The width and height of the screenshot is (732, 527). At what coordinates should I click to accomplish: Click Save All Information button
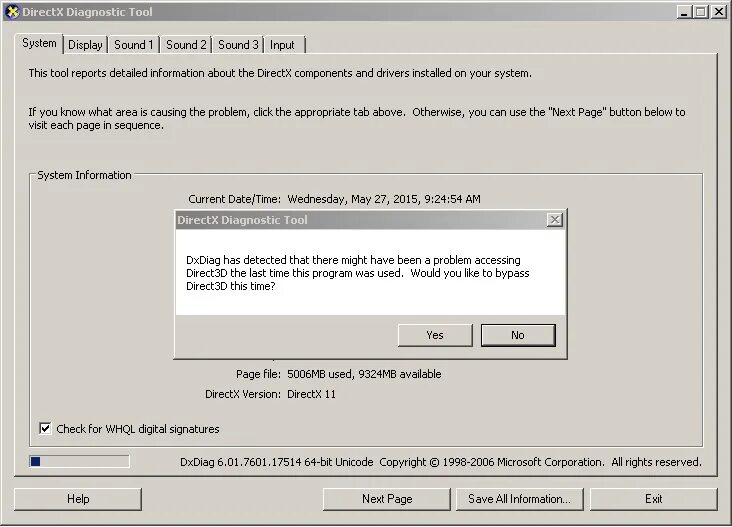(520, 499)
